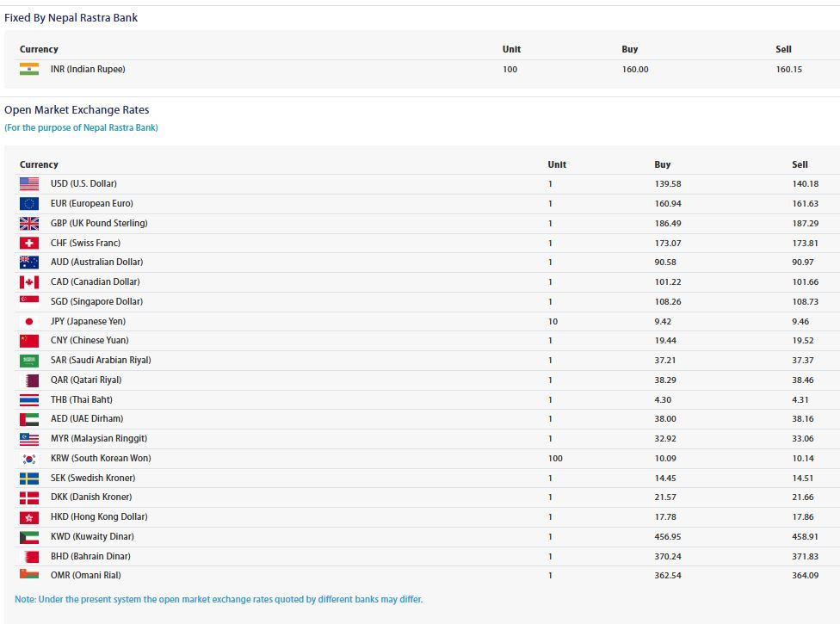Viewport: 840px width, 624px height.
Task: Click the South Korean flag icon for KRW
Action: point(29,459)
